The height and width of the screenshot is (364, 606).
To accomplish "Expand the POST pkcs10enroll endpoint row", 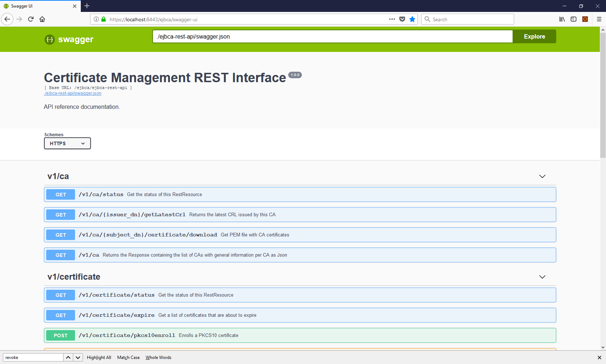I will 299,336.
